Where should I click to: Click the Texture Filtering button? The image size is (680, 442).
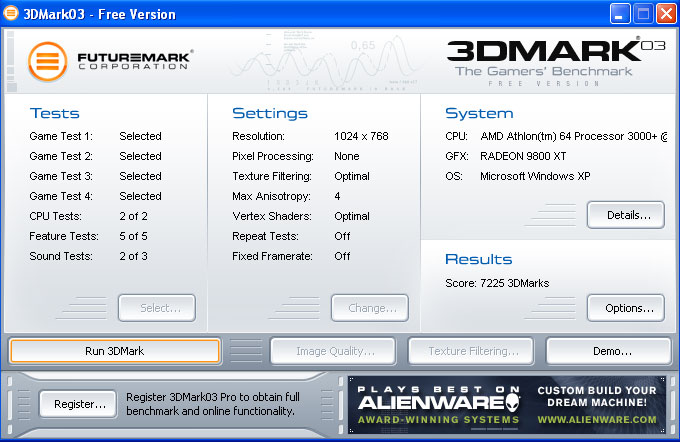(x=471, y=351)
